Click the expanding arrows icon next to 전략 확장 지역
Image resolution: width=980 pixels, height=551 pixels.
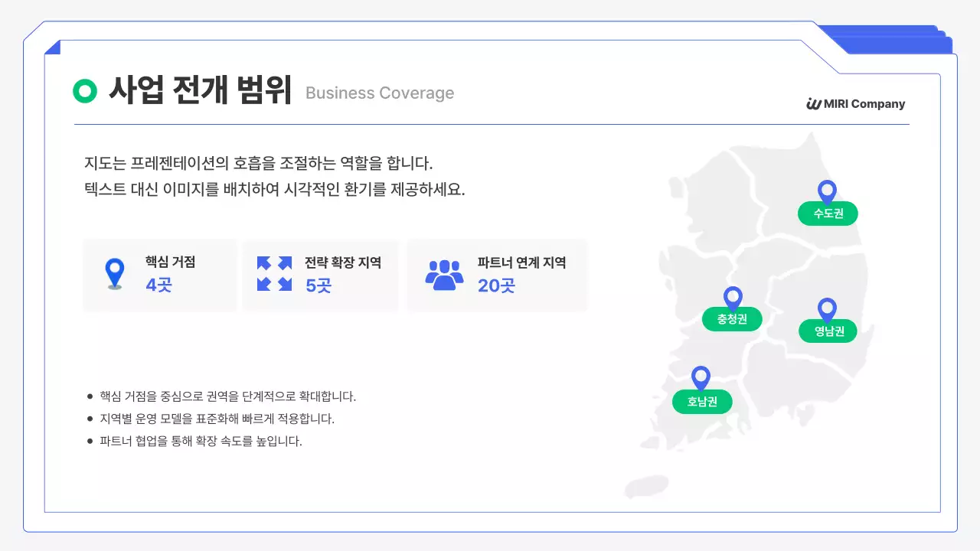[275, 273]
